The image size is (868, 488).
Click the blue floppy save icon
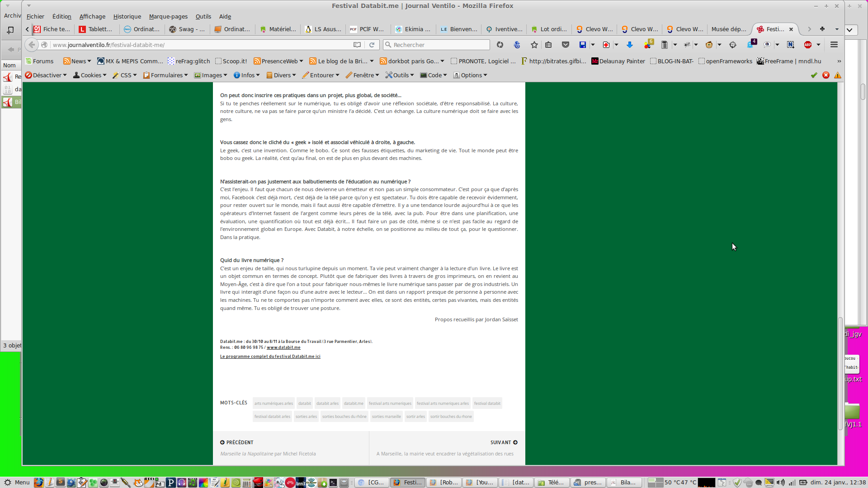coord(583,45)
